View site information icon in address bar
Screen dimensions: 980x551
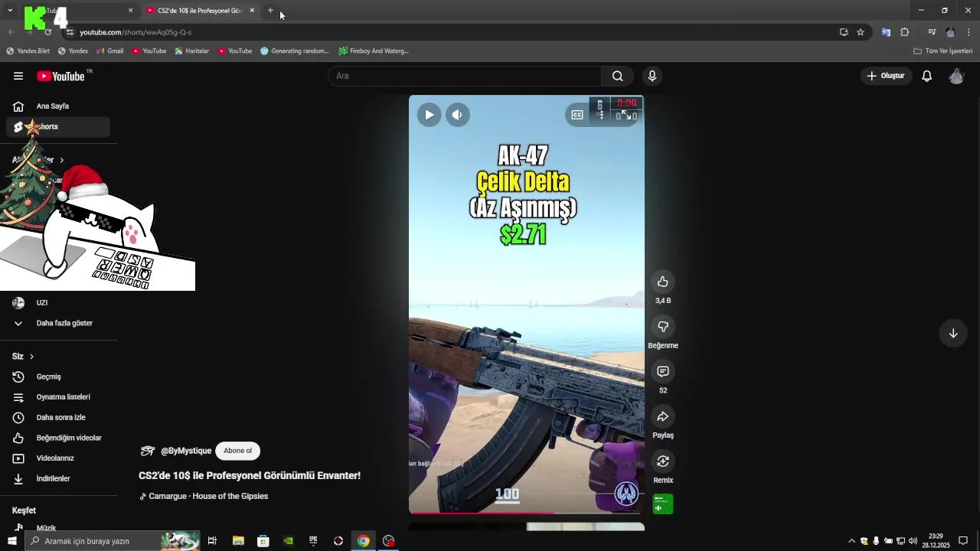[70, 32]
